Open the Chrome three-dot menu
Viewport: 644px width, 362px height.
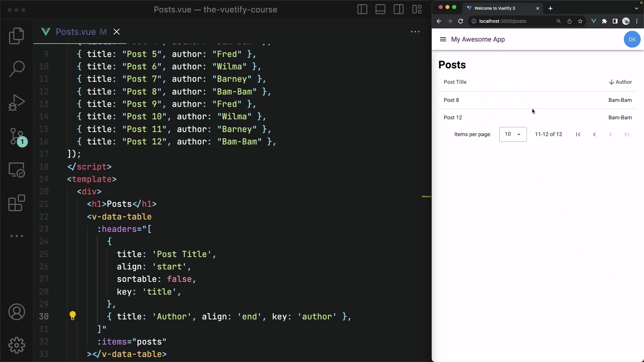coord(637,21)
